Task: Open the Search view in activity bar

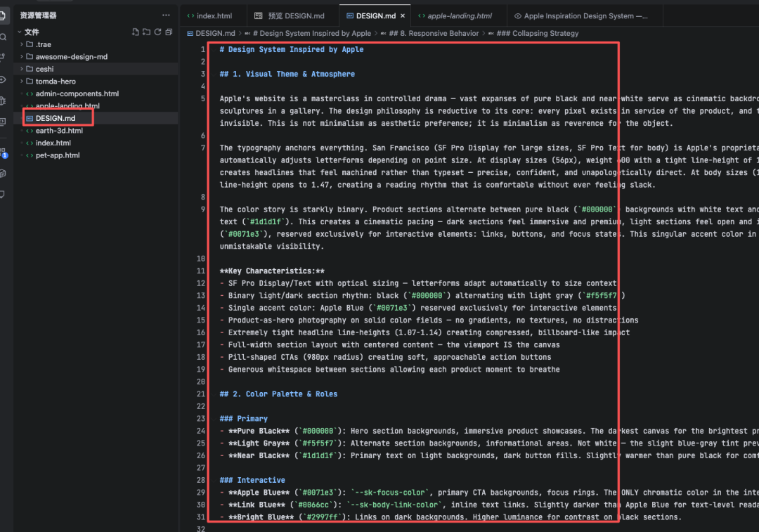Action: click(x=4, y=37)
